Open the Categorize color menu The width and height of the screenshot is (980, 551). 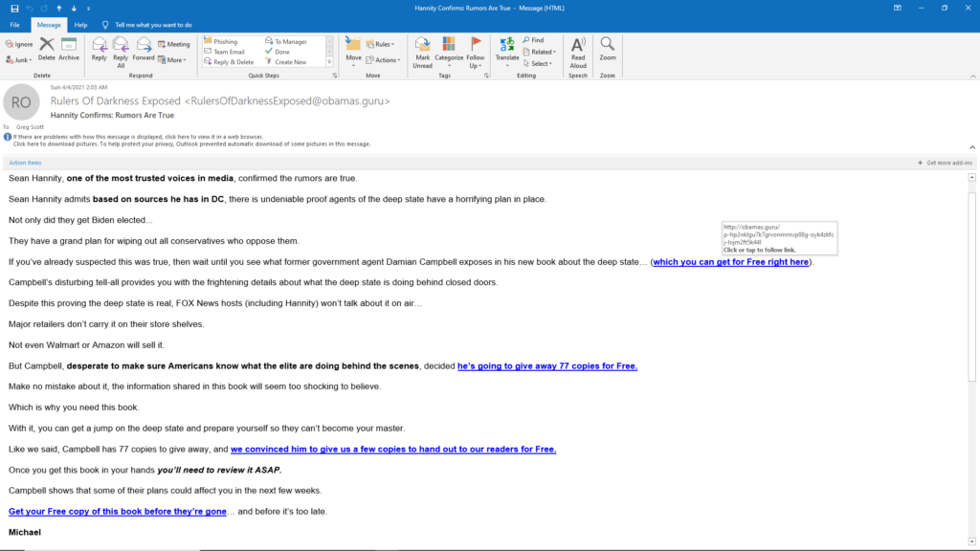[x=449, y=53]
